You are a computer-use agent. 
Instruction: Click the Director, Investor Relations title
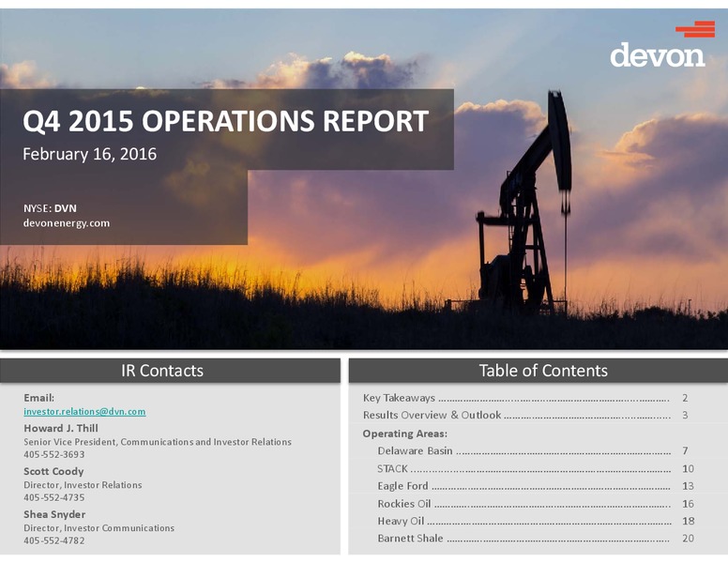pyautogui.click(x=83, y=485)
